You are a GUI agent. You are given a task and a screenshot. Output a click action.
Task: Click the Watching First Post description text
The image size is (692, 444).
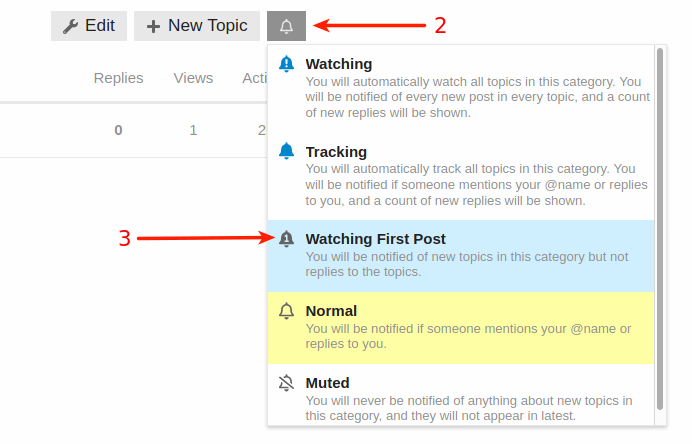(x=466, y=264)
